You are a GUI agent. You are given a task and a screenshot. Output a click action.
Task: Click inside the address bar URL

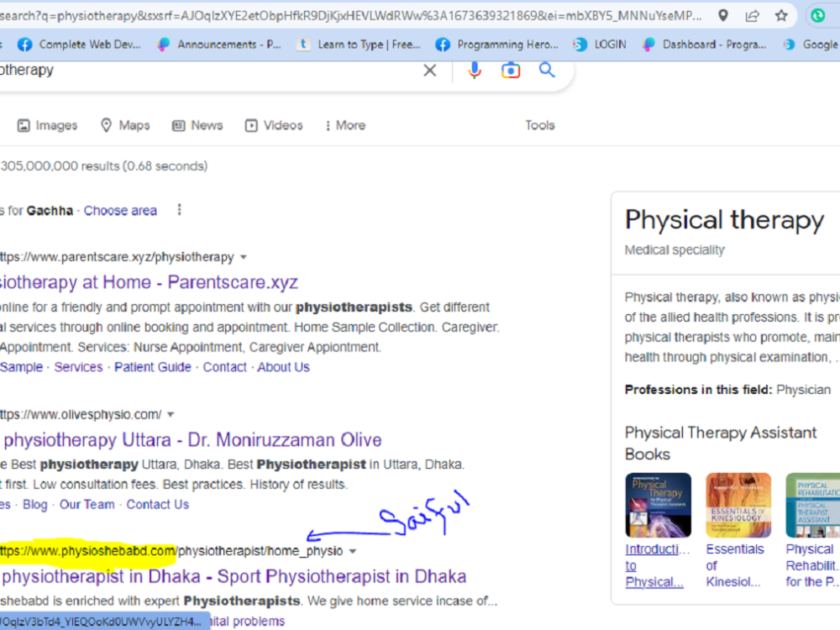[351, 15]
